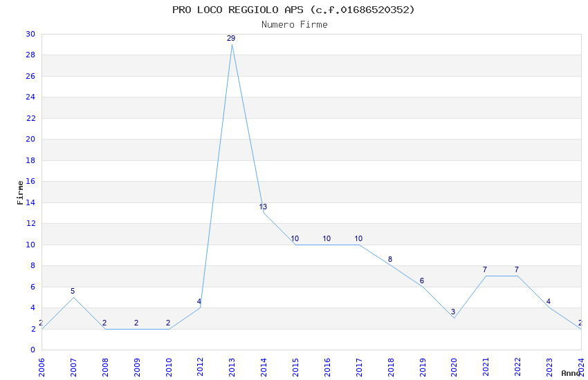Click x-axis year 2022

click(x=517, y=367)
